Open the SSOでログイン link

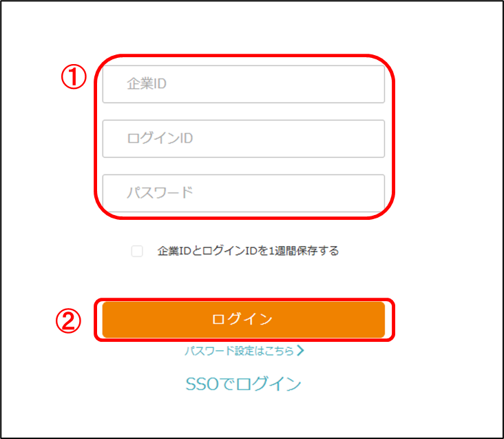243,384
